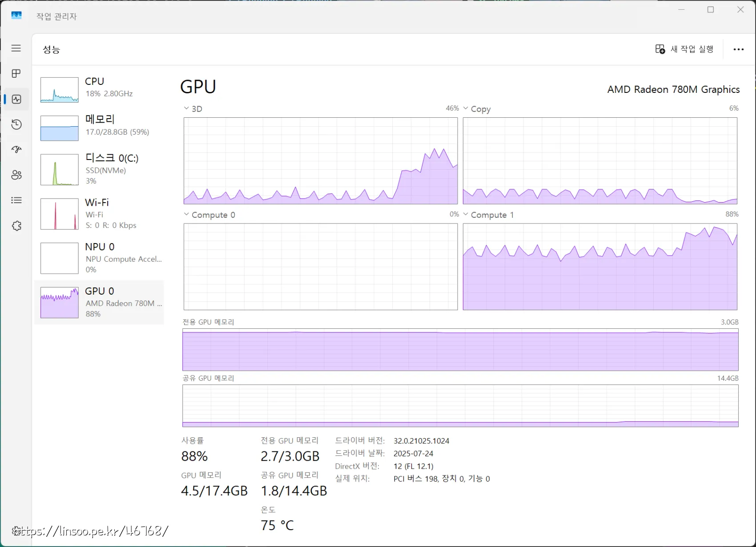
Task: Minimize the Task Manager window
Action: click(681, 9)
